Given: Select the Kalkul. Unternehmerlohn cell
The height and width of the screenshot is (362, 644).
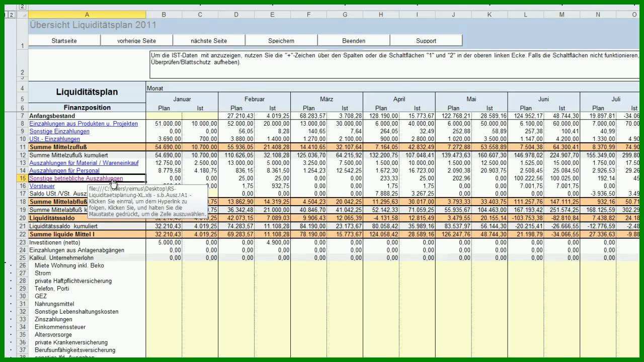Looking at the screenshot, I should click(87, 258).
